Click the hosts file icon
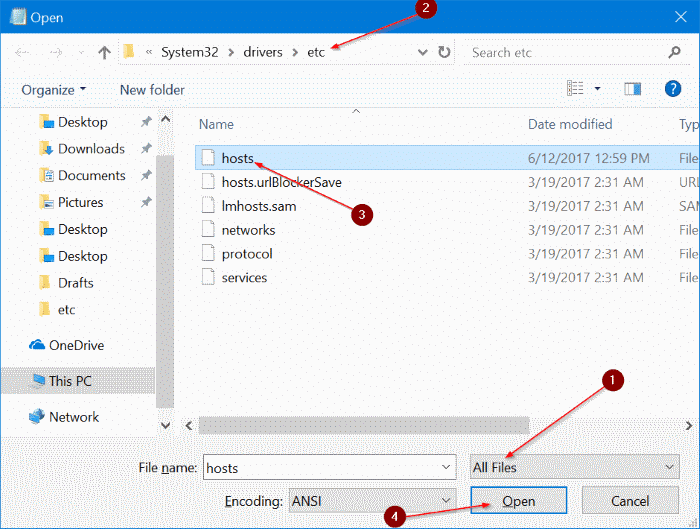 point(208,158)
